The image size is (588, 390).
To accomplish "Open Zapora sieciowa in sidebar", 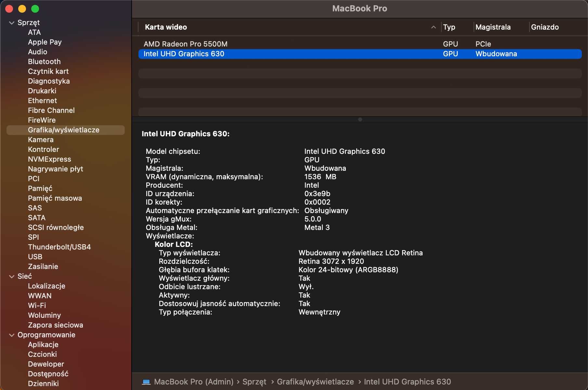I will 56,325.
